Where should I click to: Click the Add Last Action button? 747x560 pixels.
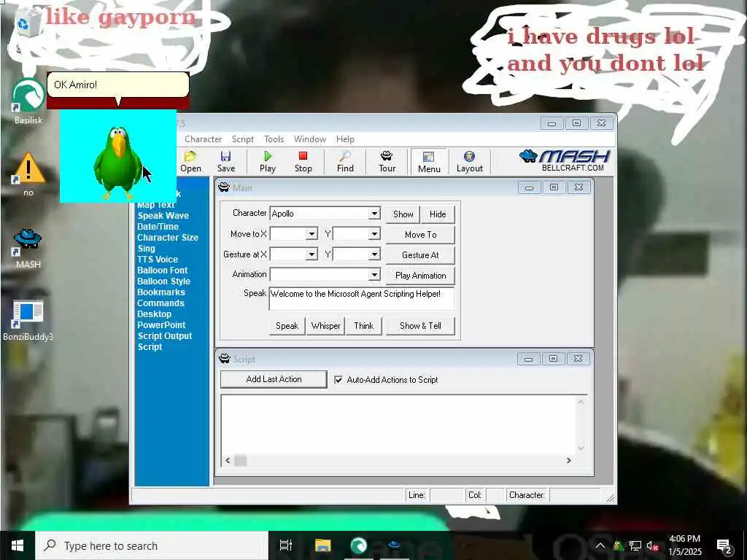(x=274, y=379)
